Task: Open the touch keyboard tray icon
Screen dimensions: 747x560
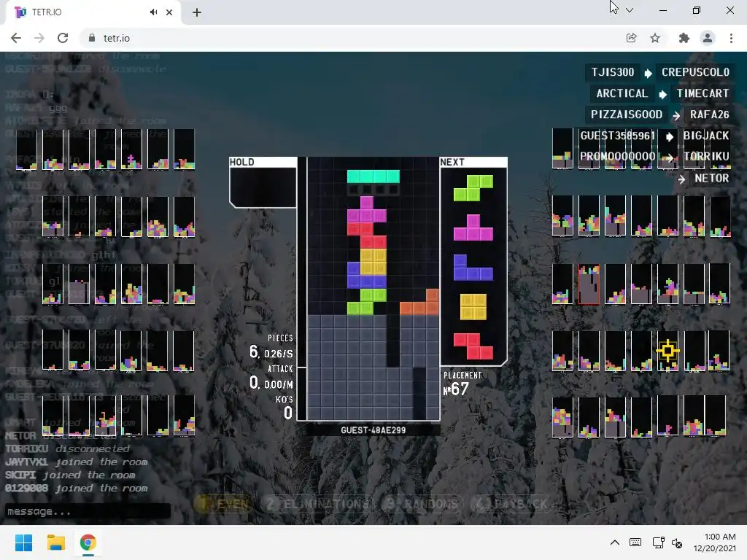Action: (x=635, y=542)
